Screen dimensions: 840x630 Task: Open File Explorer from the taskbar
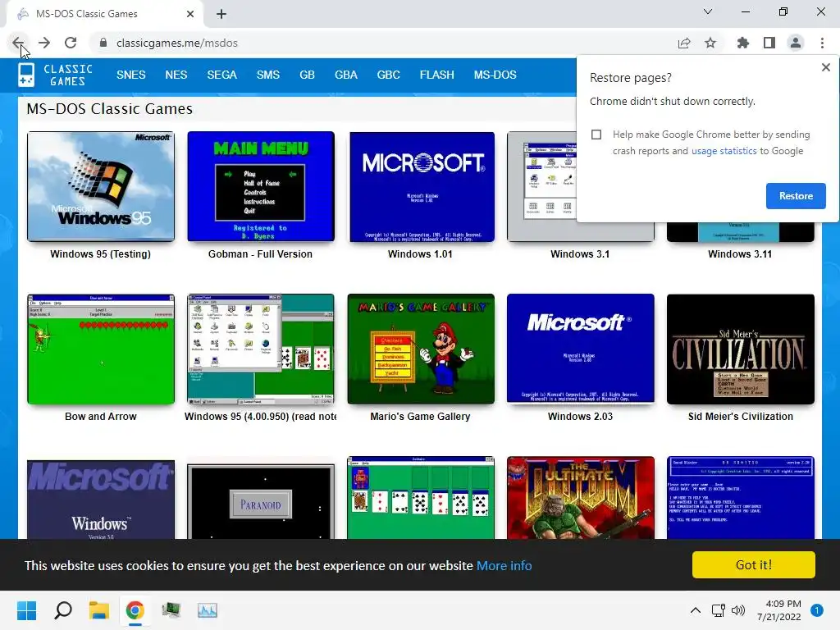[99, 610]
